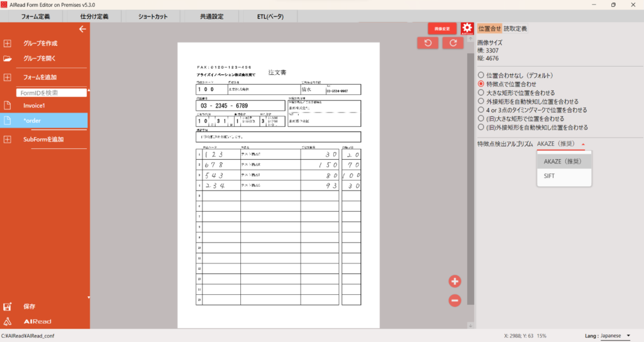Screen dimensions: 644x342
Task: Click the plus icon beside フォームを追加
Action: [8, 77]
